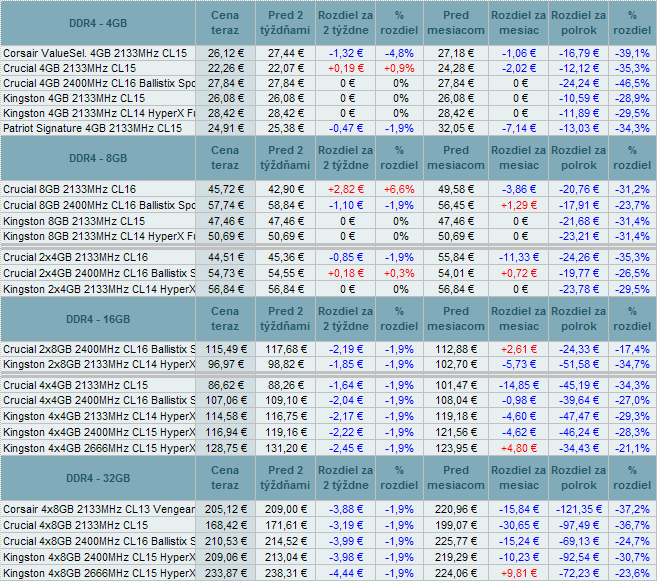Click red '+4,80 €' monthly difference cell
The image size is (657, 581).
pyautogui.click(x=519, y=448)
